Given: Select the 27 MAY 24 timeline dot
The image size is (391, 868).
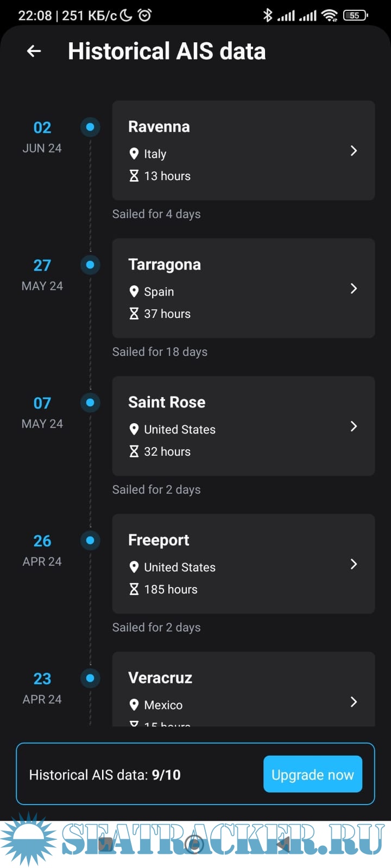Looking at the screenshot, I should pyautogui.click(x=90, y=265).
